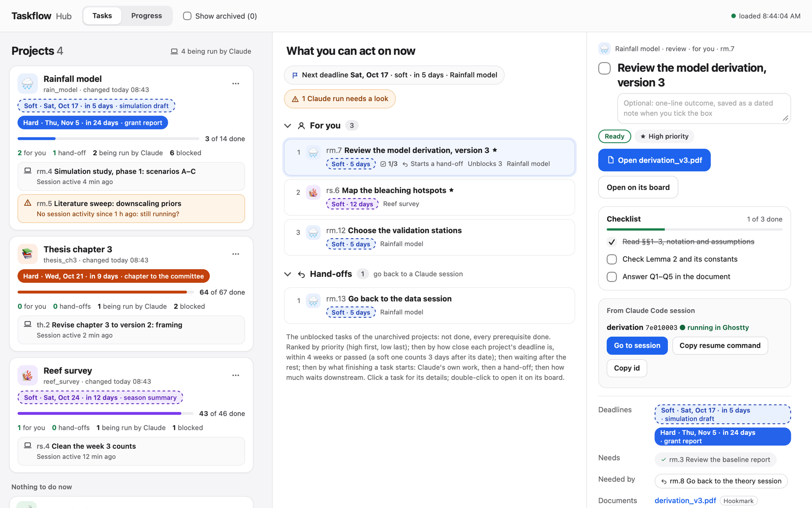Click the Rainfall model progress bar
The image size is (812, 508).
click(x=108, y=139)
